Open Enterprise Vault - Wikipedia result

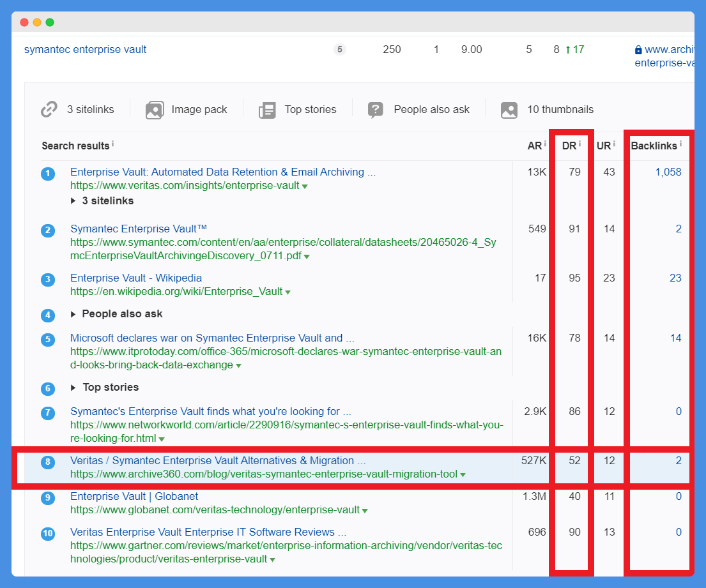click(x=136, y=278)
